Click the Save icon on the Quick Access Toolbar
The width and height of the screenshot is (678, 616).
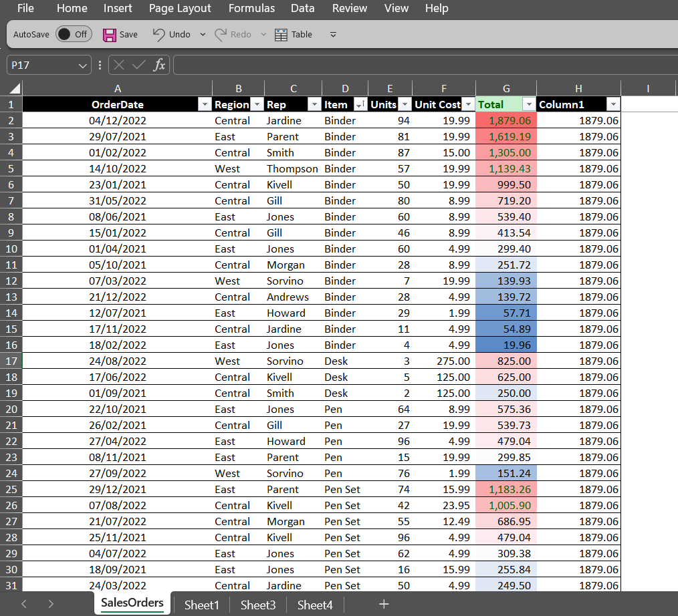109,34
